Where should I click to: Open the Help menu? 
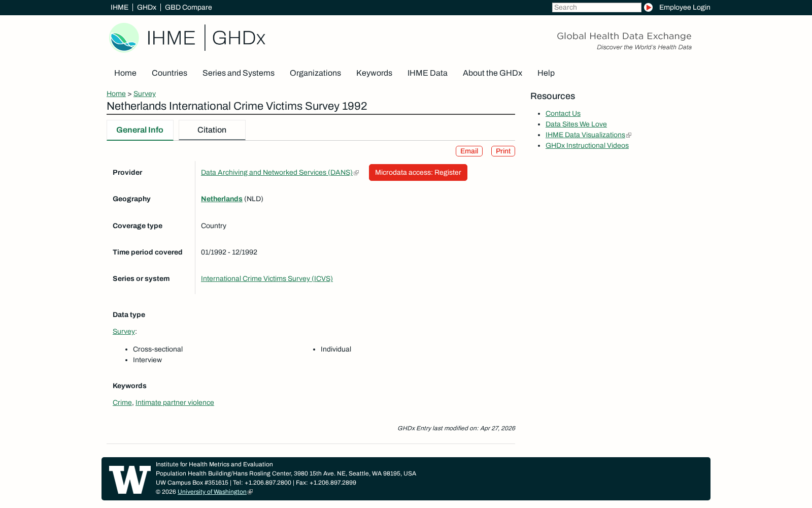pos(546,73)
